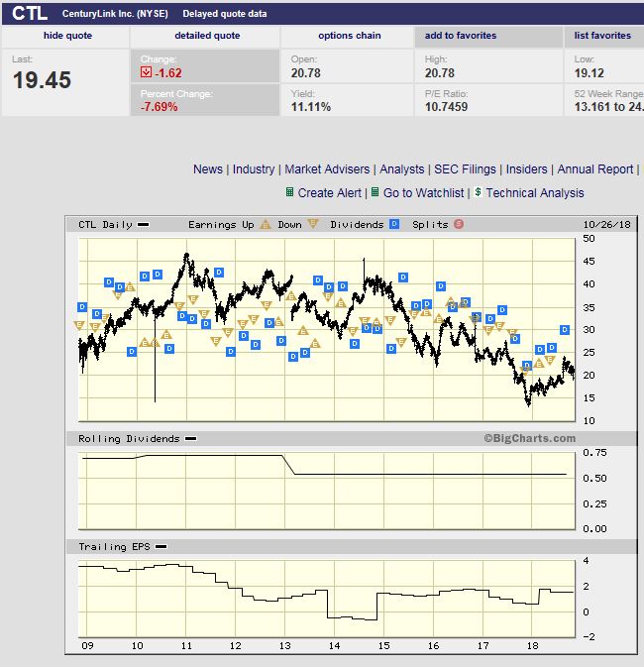644x667 pixels.
Task: Open the Market Advisers link
Action: [x=327, y=169]
